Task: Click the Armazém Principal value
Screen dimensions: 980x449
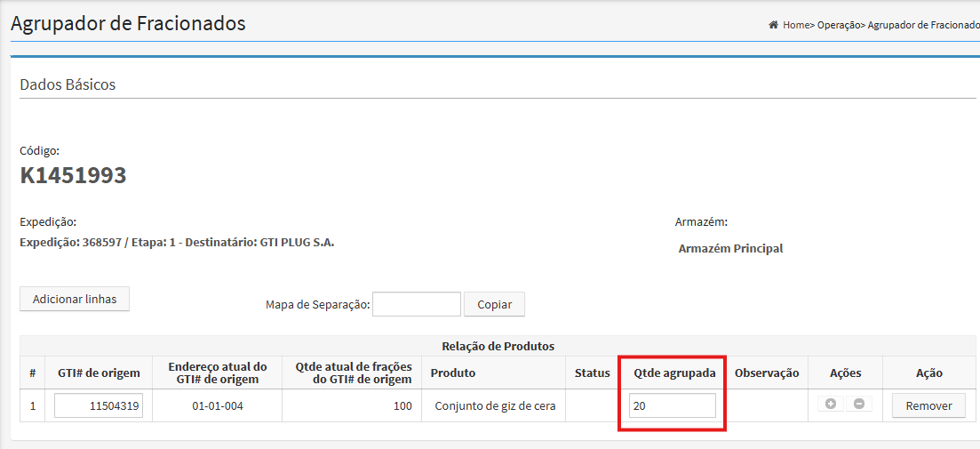Action: (730, 248)
